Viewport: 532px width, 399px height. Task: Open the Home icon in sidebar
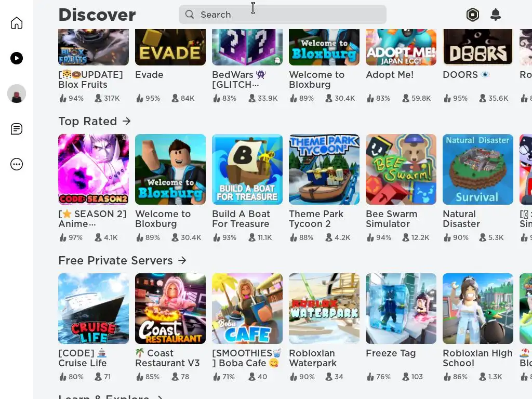16,23
